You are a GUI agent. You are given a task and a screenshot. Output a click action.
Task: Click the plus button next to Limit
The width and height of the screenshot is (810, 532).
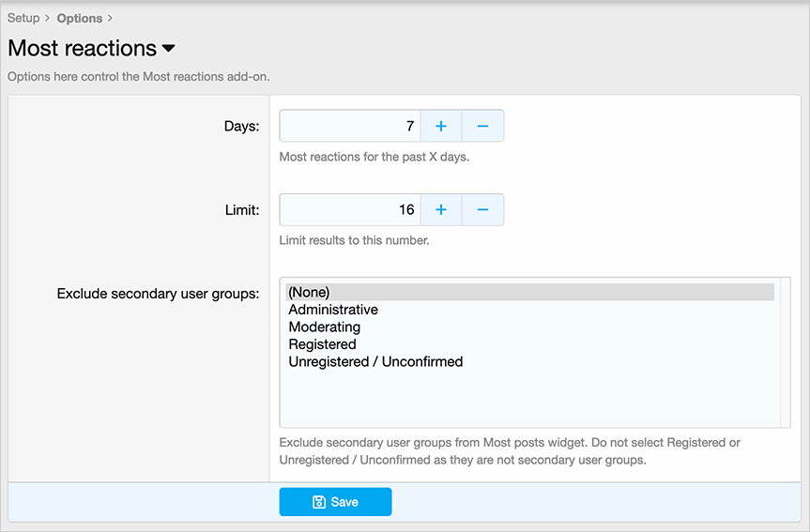(x=441, y=209)
